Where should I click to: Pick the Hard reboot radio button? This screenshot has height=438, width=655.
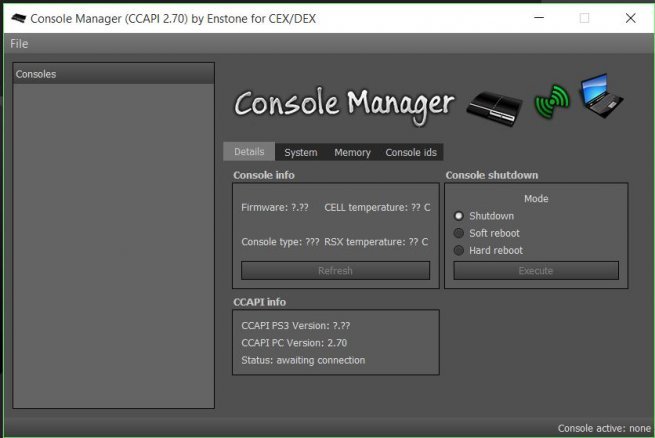460,250
